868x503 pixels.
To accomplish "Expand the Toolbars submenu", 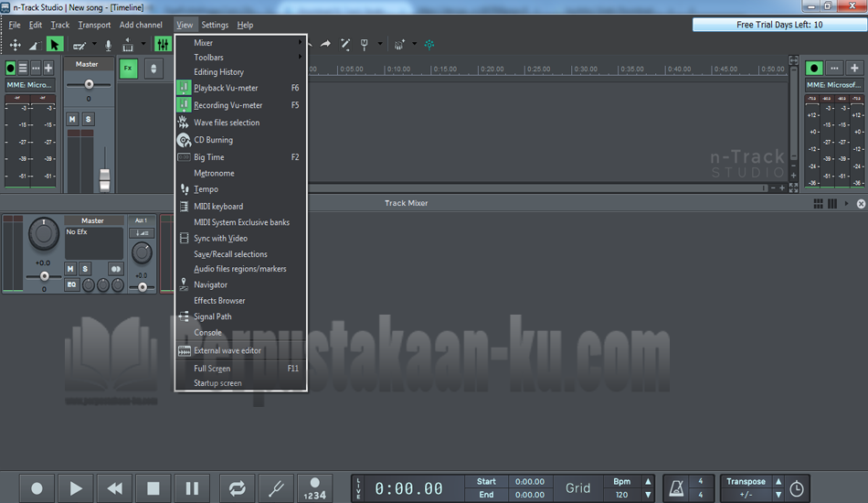I will click(x=240, y=57).
